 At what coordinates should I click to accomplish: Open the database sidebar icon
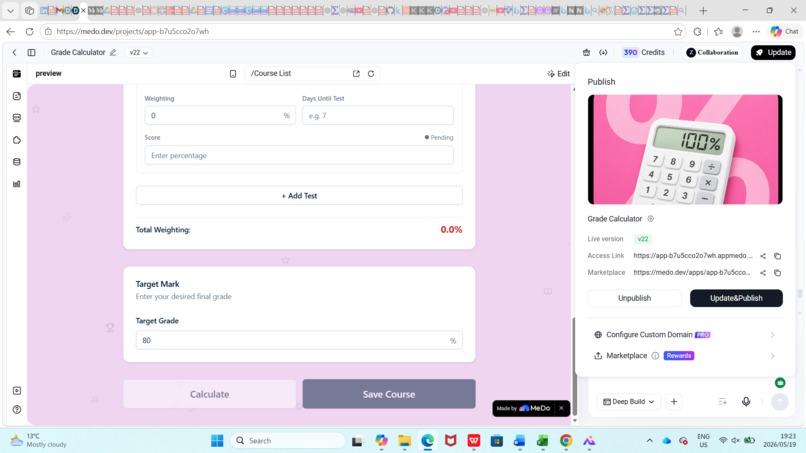click(17, 162)
